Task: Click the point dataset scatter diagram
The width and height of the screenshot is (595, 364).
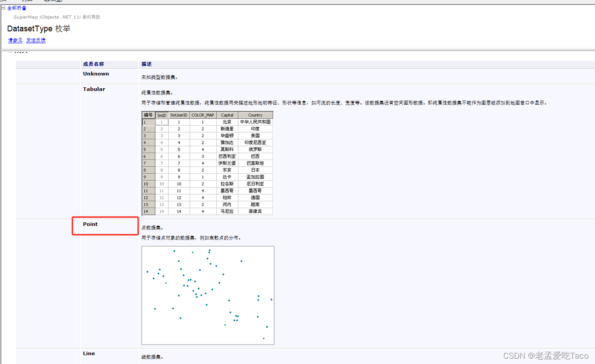Action: pos(207,295)
